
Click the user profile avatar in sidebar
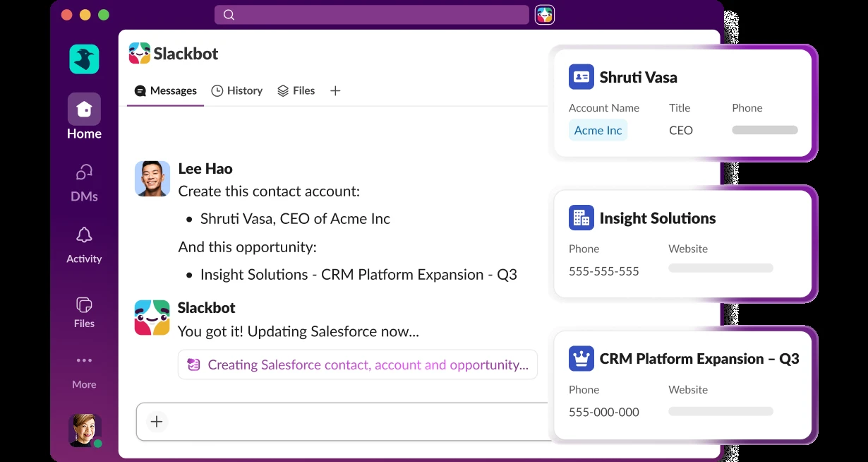point(85,430)
